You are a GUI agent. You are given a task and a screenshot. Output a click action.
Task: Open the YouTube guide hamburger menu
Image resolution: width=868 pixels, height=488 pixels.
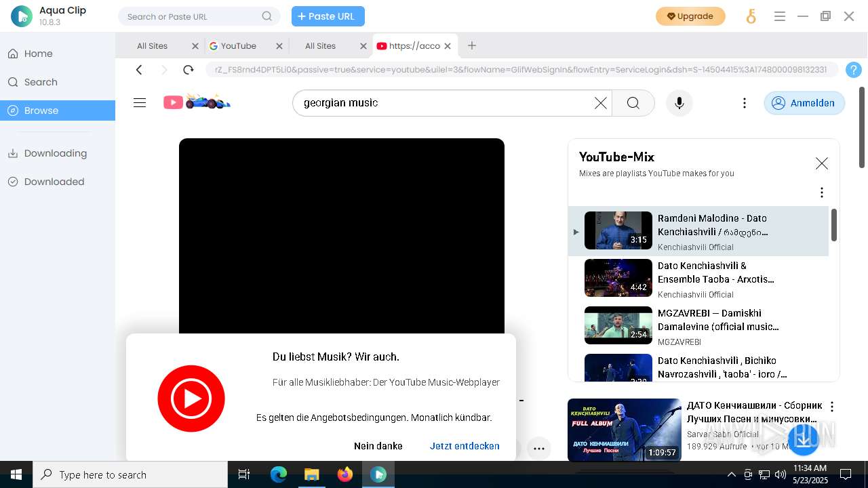140,103
